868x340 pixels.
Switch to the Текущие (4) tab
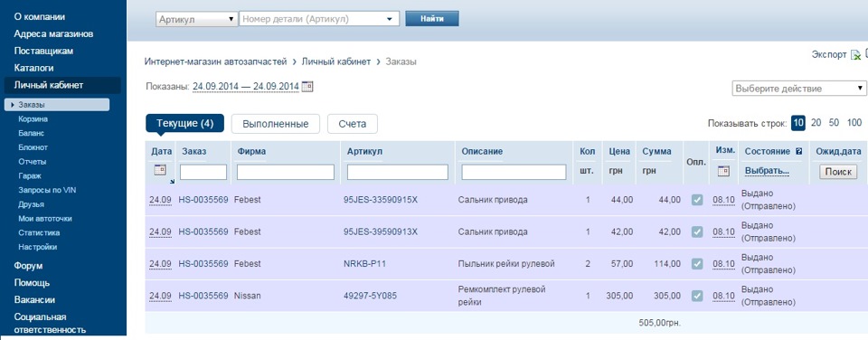184,124
